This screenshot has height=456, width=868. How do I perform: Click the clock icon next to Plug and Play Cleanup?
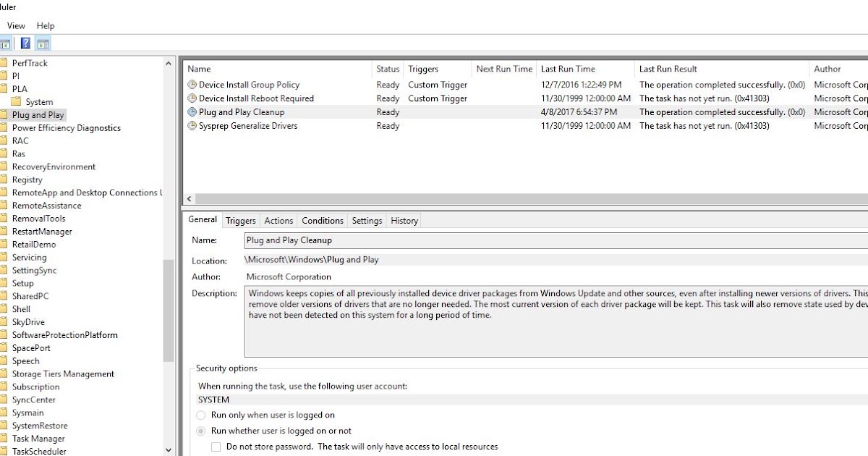(192, 112)
